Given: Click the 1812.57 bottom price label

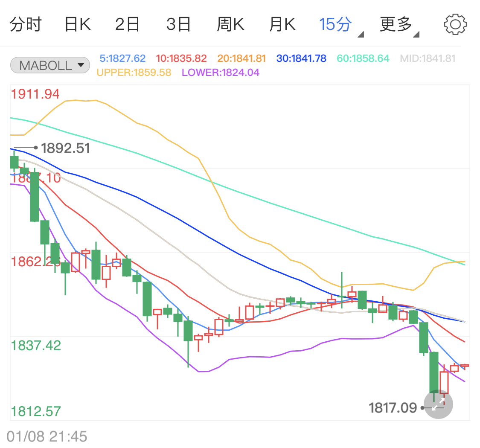Looking at the screenshot, I should (36, 411).
